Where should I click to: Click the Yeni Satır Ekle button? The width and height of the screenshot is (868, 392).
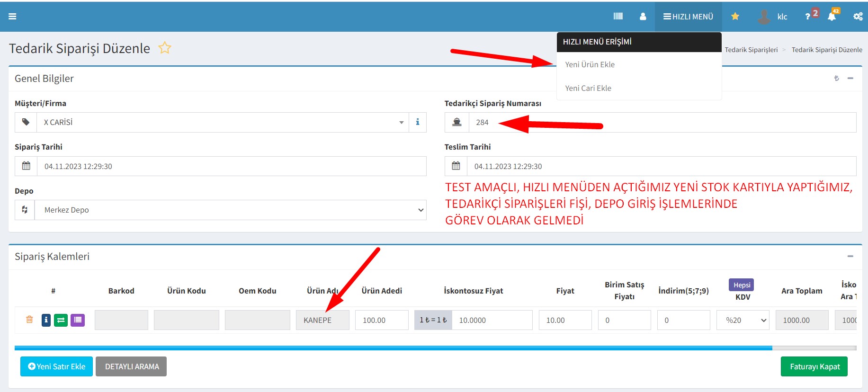tap(56, 366)
